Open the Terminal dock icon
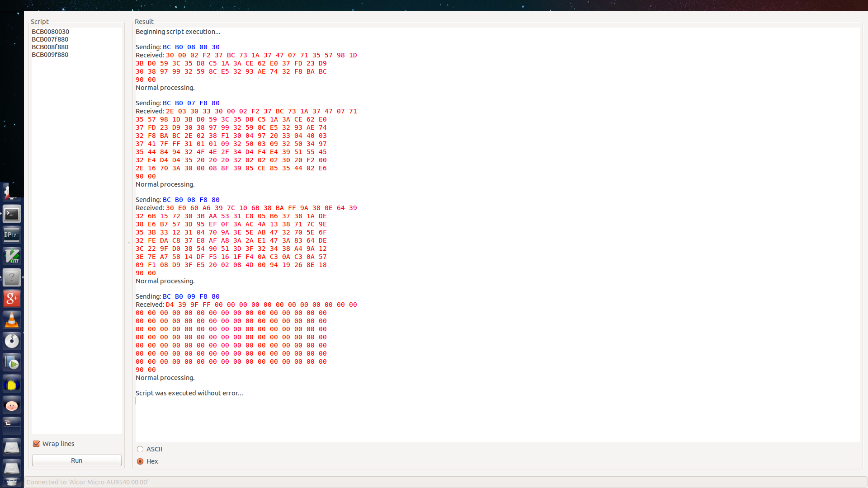 click(12, 214)
